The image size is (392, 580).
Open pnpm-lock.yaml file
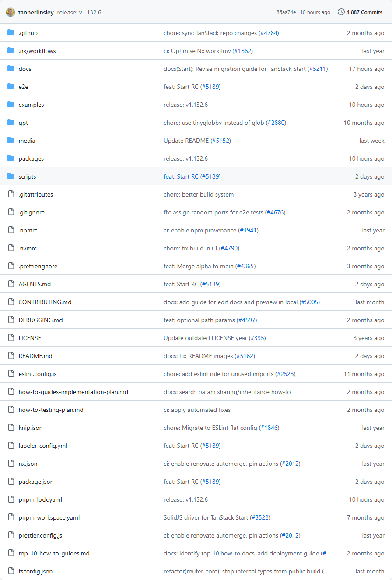[40, 499]
